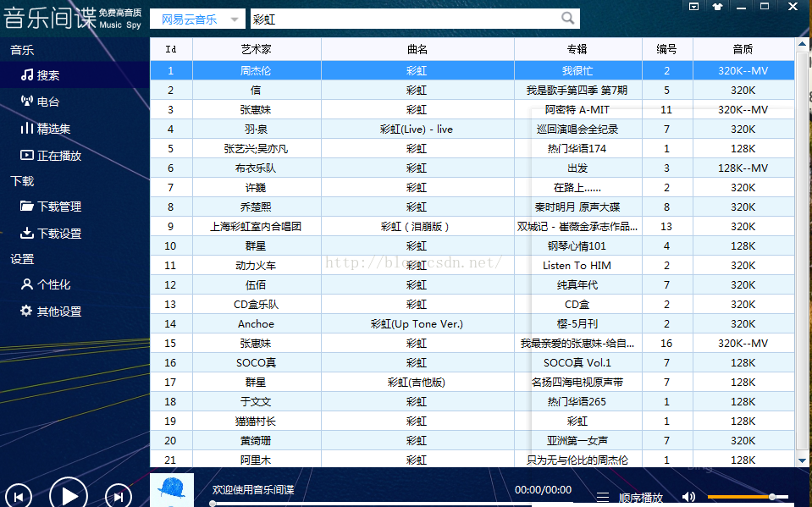Select album 巡回演唱会全纪录
Screen dimensions: 812x507
(x=577, y=129)
